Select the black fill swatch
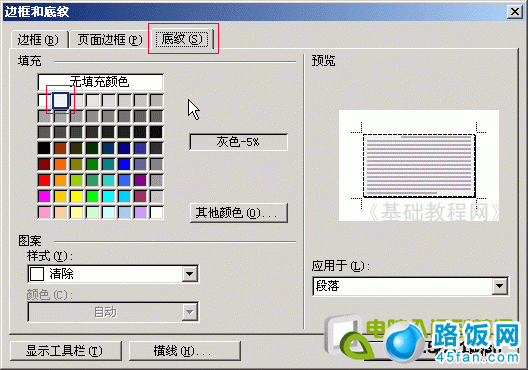This screenshot has width=528, height=370. (x=44, y=148)
